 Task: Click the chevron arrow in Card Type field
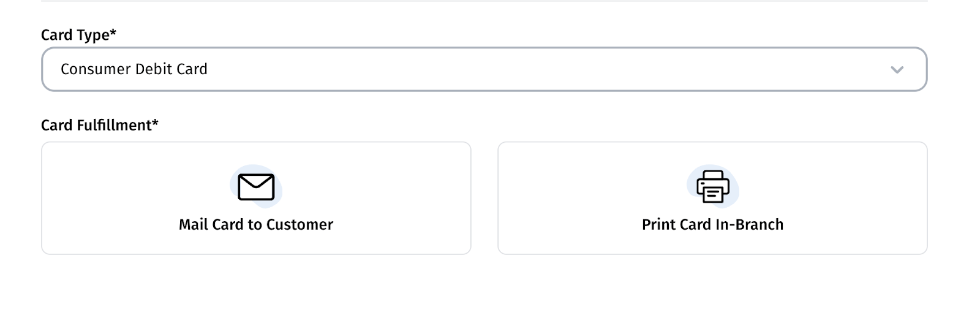(897, 70)
